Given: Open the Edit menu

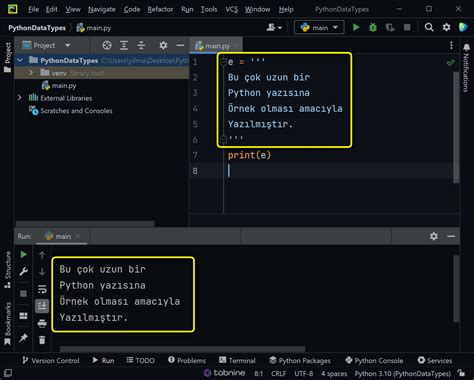Looking at the screenshot, I should (51, 9).
